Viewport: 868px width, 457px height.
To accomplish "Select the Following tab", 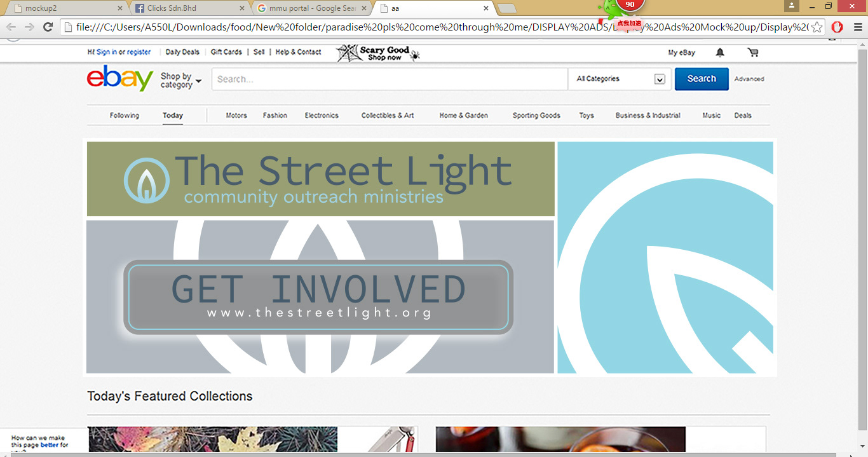I will [x=124, y=115].
